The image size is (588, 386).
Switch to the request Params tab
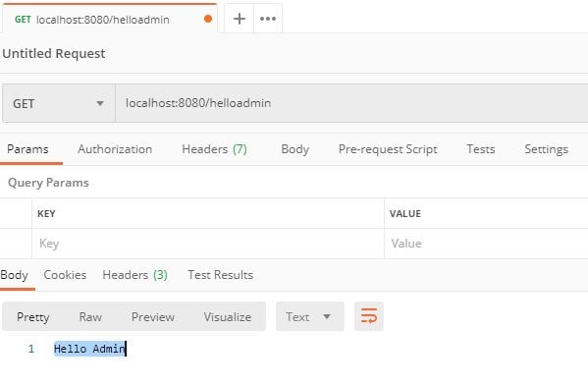pos(27,149)
